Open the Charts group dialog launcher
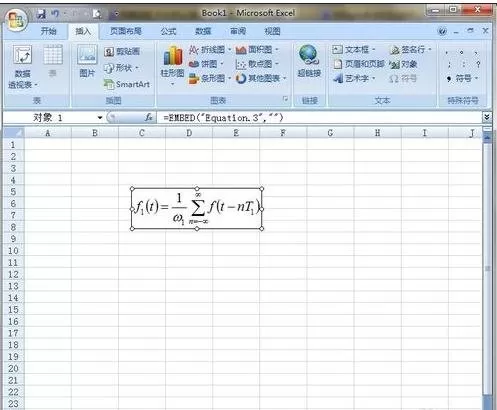The height and width of the screenshot is (410, 497). click(x=285, y=99)
